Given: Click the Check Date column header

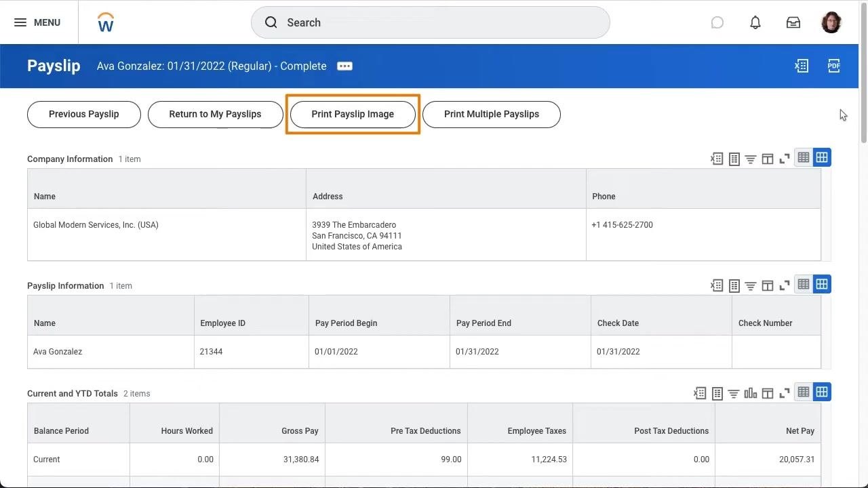Looking at the screenshot, I should [x=661, y=316].
